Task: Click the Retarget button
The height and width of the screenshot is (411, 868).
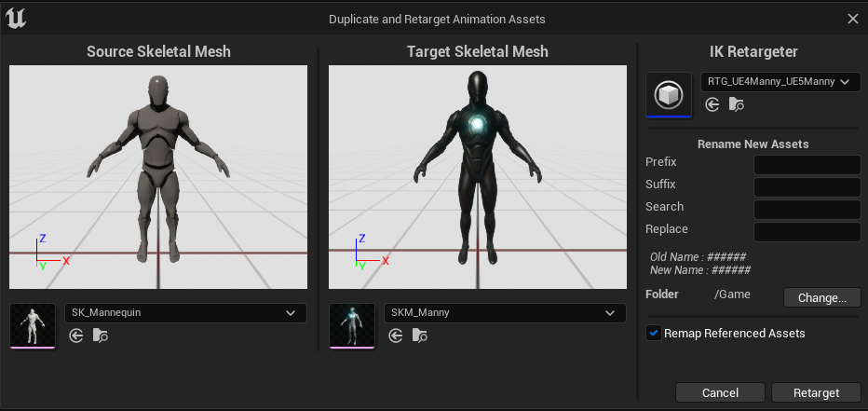Action: (816, 392)
